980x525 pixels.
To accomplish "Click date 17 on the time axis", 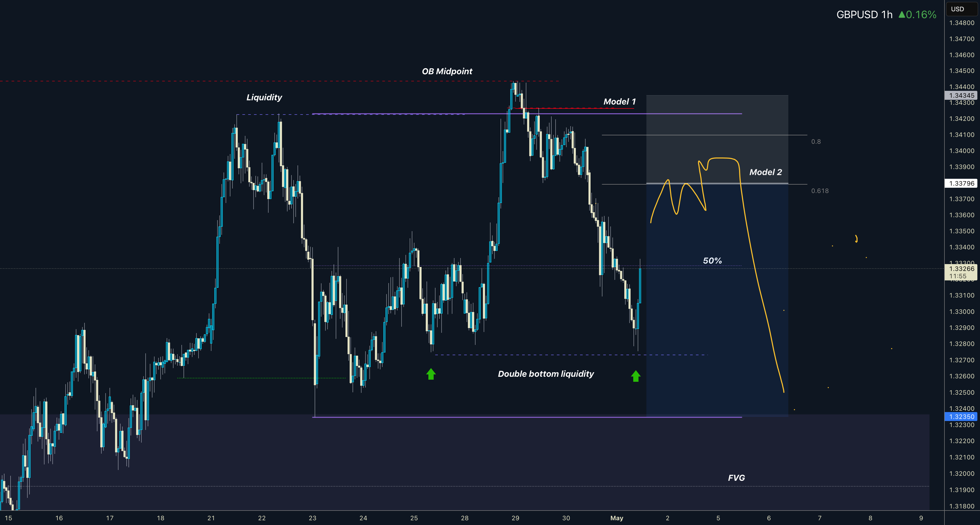I will coord(110,518).
